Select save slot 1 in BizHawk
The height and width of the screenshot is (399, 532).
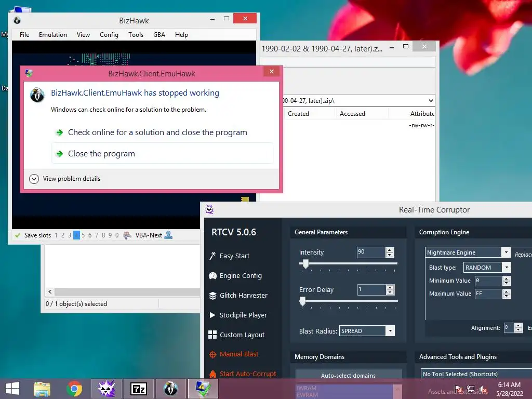coord(56,235)
